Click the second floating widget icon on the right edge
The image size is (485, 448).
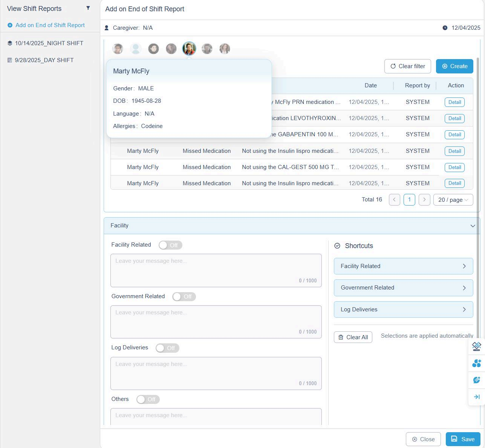pyautogui.click(x=476, y=363)
